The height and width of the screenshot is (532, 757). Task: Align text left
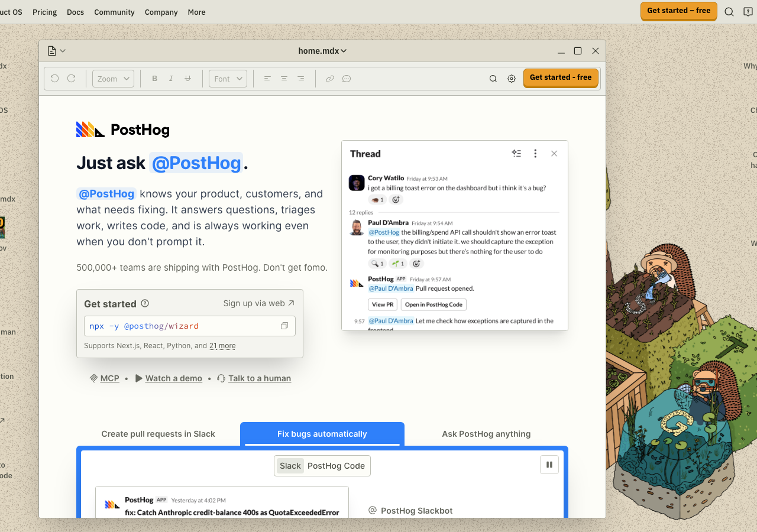[x=267, y=79]
